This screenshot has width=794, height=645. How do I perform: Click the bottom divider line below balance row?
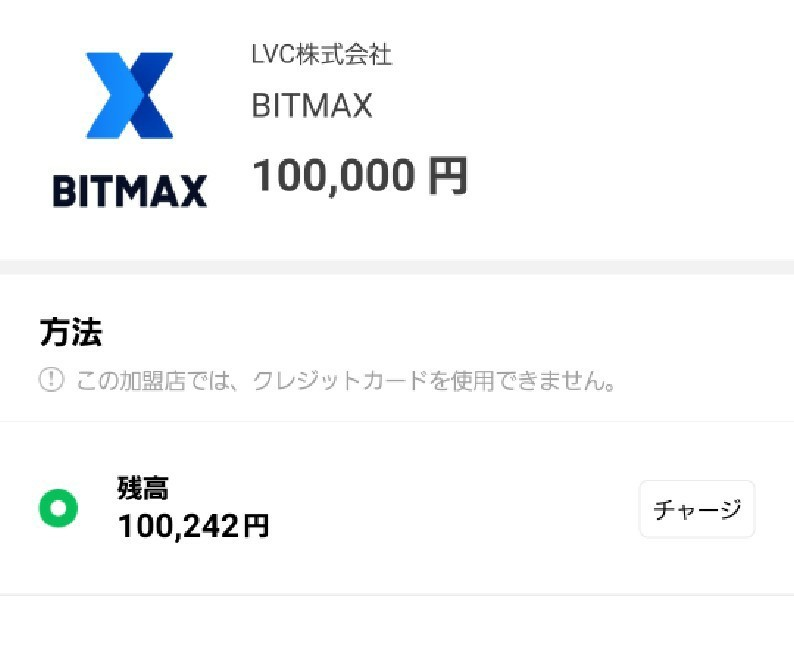point(397,595)
